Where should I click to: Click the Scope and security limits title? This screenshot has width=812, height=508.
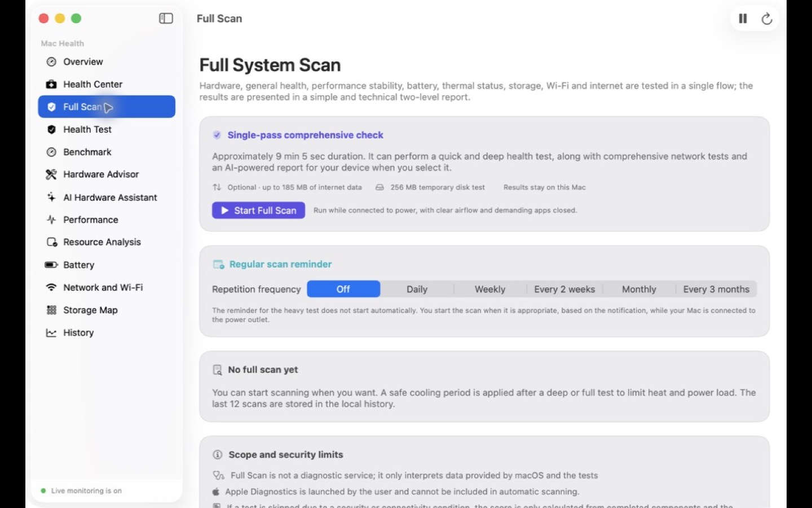click(286, 454)
